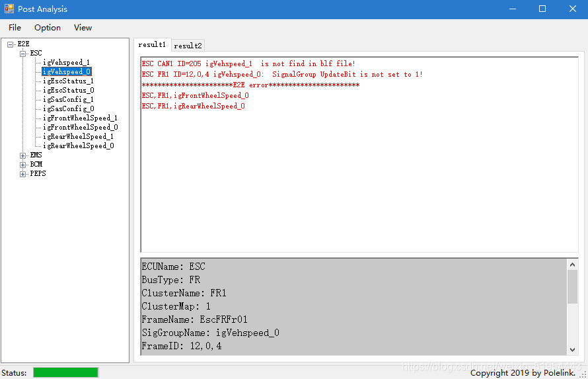
Task: Minimize the Post Analysis window
Action: pyautogui.click(x=513, y=9)
